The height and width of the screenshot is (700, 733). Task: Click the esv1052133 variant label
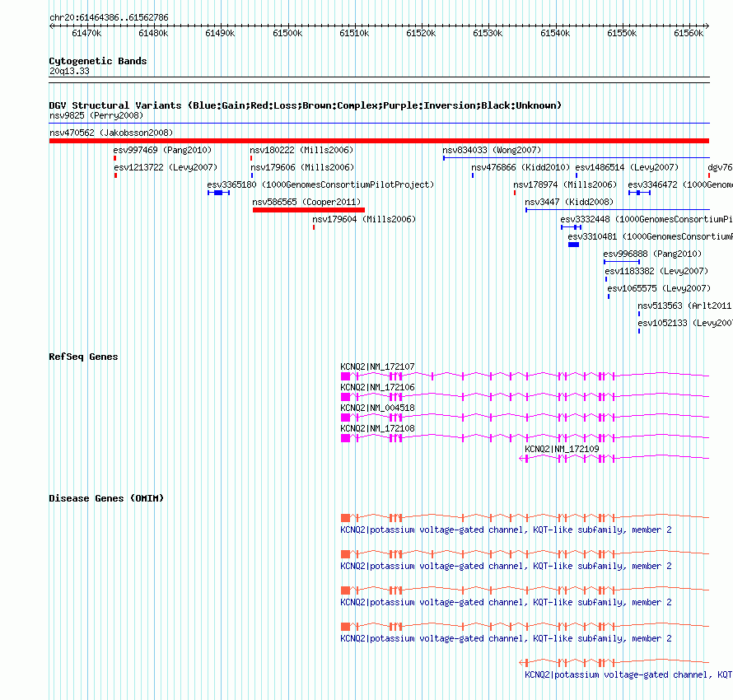(x=685, y=323)
